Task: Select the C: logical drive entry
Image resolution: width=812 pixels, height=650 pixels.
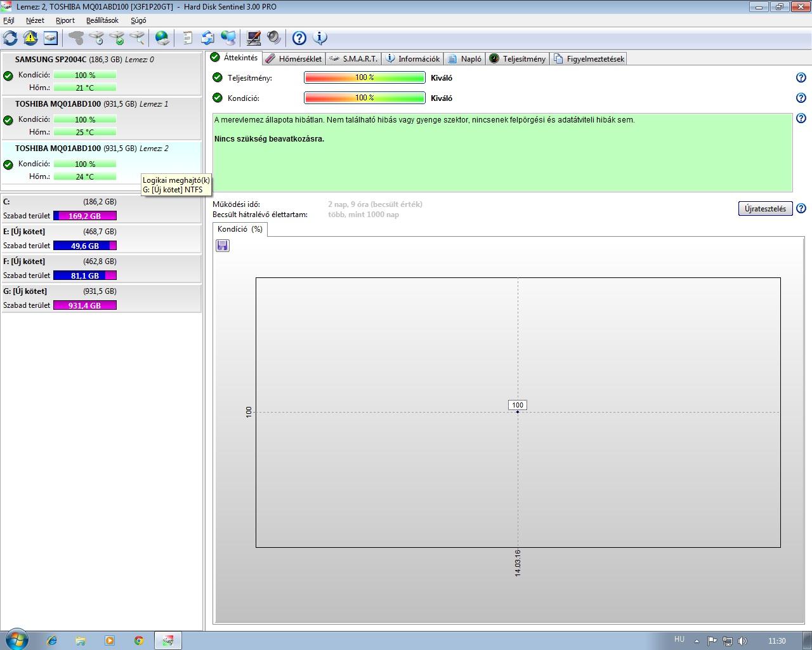Action: (101, 209)
